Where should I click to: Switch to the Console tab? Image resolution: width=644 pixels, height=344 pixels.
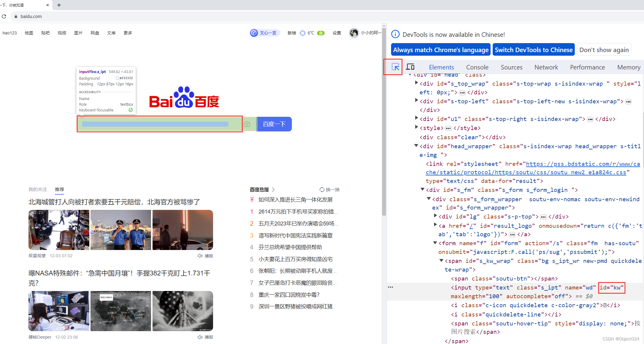pos(477,67)
